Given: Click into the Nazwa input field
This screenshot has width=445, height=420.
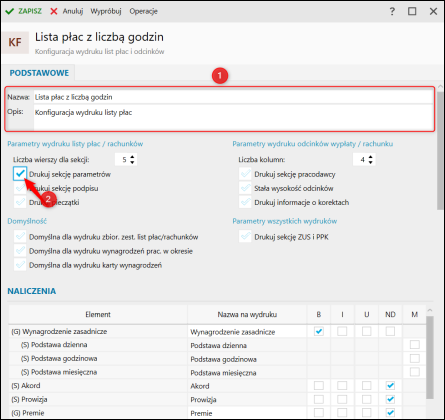Looking at the screenshot, I should pos(233,97).
